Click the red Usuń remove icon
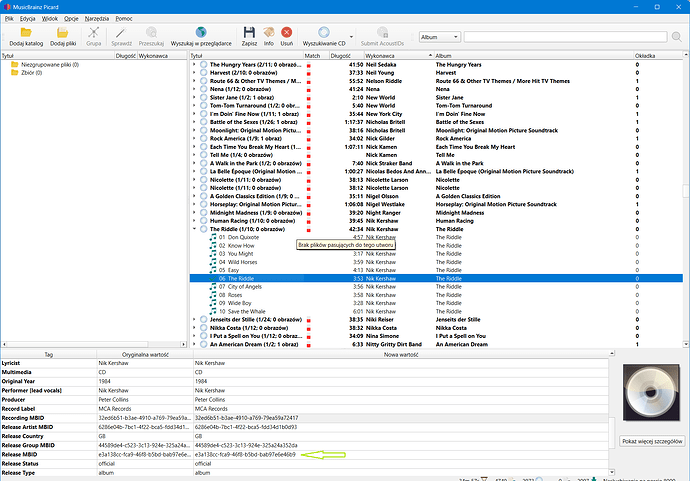 (x=286, y=33)
